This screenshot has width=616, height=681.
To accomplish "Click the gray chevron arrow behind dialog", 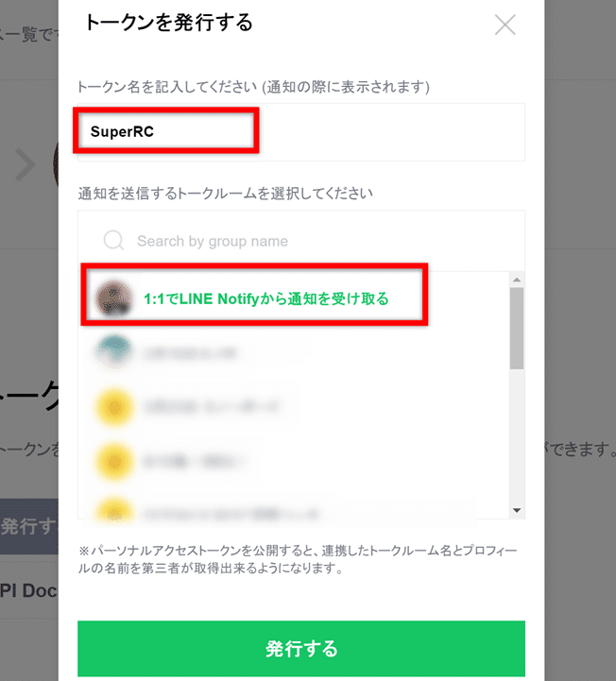I will point(26,164).
